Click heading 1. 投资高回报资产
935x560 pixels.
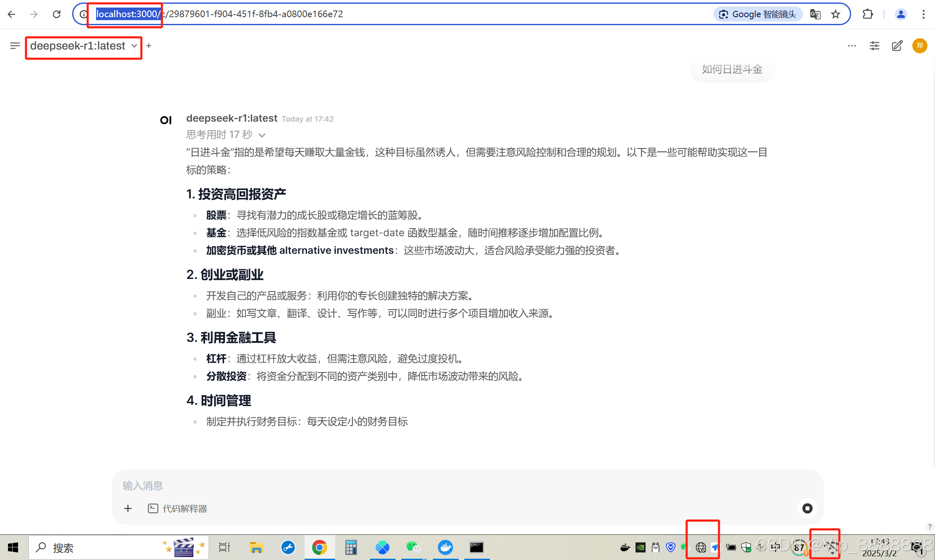tap(236, 194)
